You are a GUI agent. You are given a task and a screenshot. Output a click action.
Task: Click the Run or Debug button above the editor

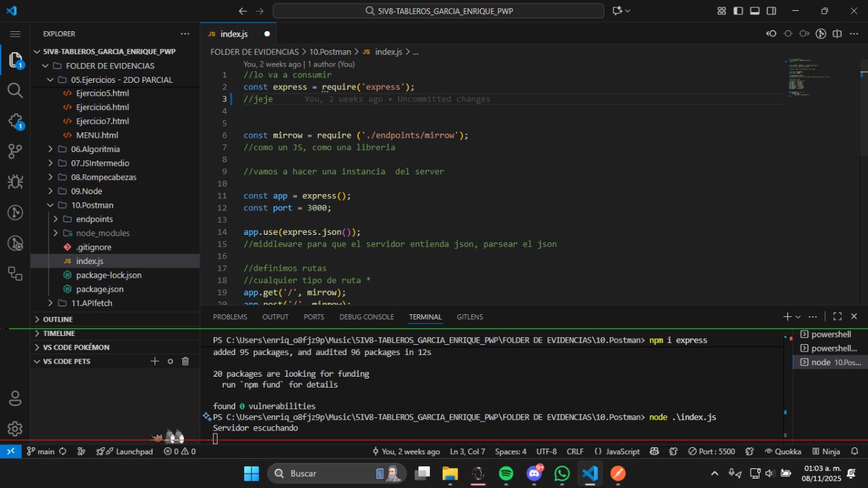click(x=821, y=33)
